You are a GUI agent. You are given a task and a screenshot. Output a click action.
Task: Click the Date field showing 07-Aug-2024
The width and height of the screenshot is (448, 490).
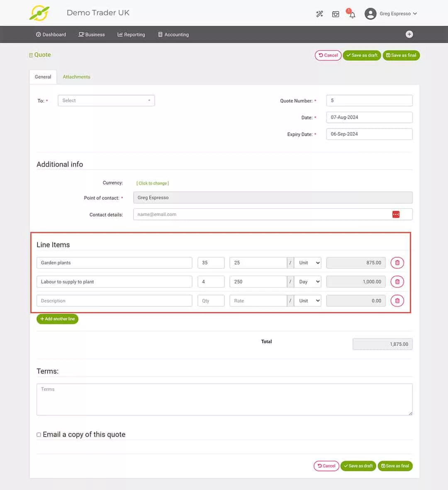pyautogui.click(x=369, y=117)
